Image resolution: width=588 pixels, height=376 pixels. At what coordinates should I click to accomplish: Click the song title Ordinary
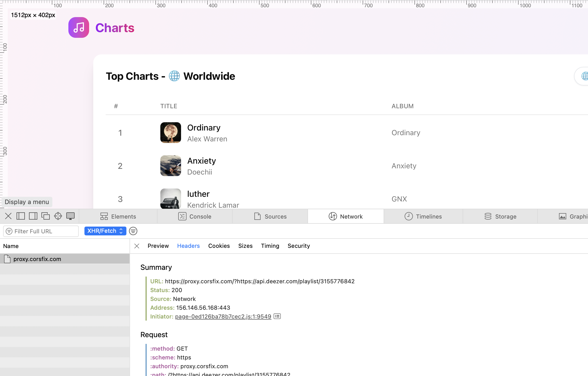(204, 128)
